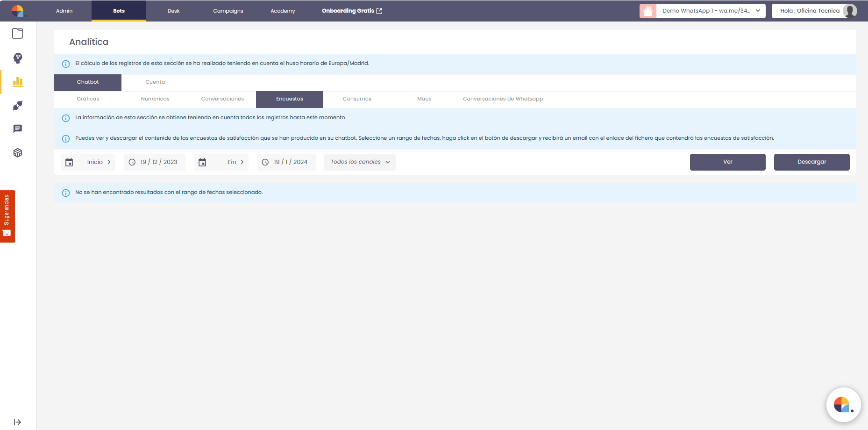The image size is (868, 430).
Task: Open the Fin date picker
Action: coord(221,162)
